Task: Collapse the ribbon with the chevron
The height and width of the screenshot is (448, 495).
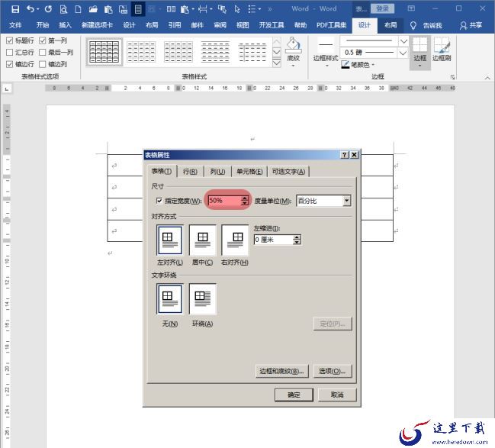Action: (487, 77)
